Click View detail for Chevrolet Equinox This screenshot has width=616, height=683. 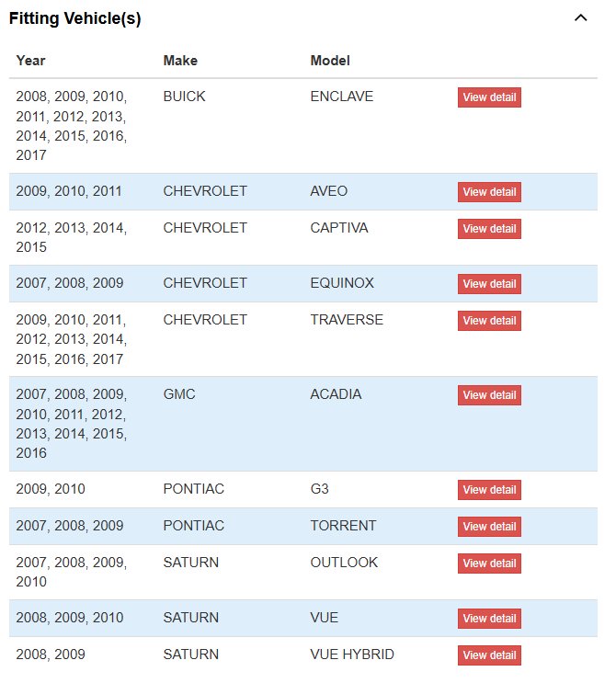489,284
